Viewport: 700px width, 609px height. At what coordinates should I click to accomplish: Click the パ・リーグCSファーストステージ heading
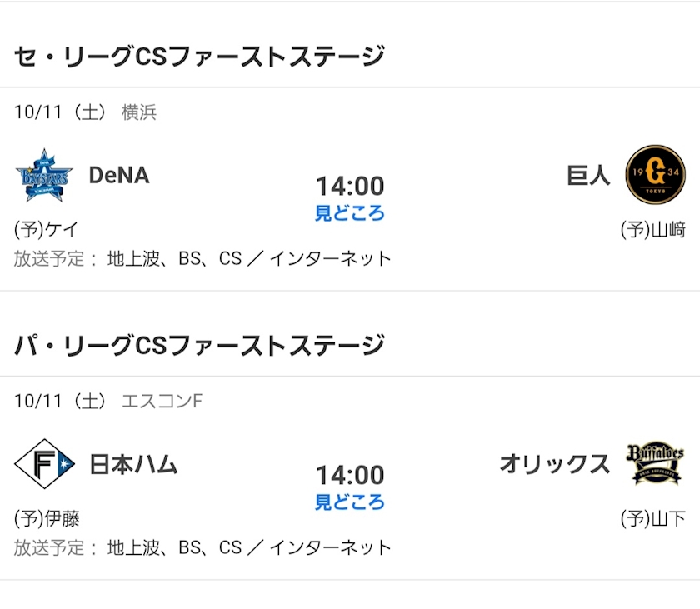pyautogui.click(x=199, y=346)
